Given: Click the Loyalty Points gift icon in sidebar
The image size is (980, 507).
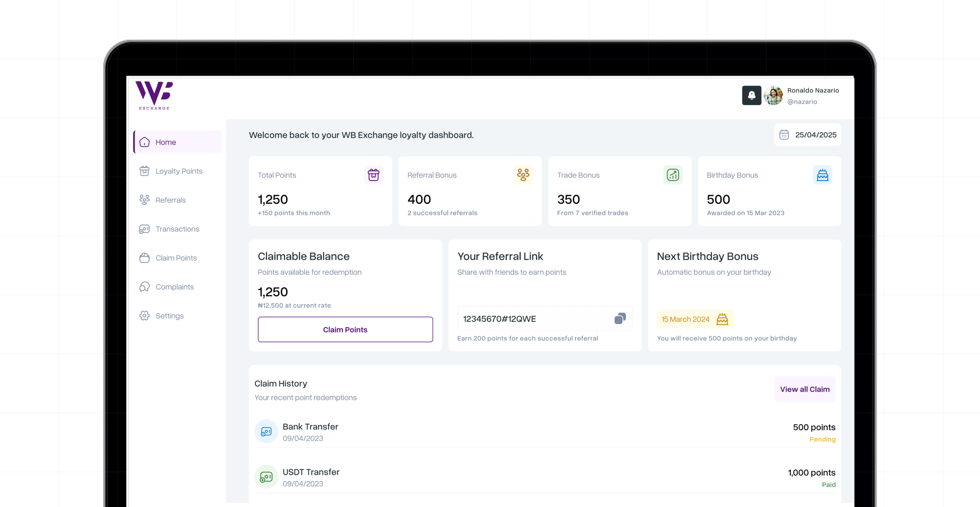Looking at the screenshot, I should 145,171.
